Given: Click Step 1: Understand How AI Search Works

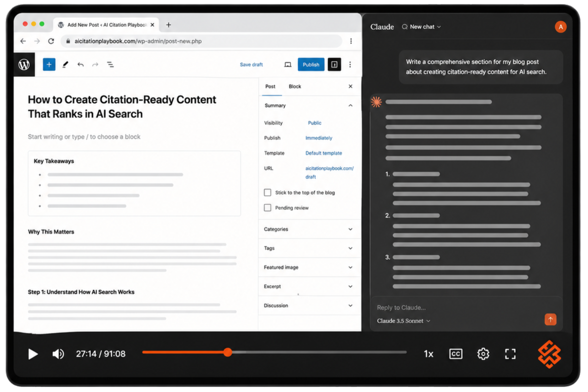Looking at the screenshot, I should [81, 292].
